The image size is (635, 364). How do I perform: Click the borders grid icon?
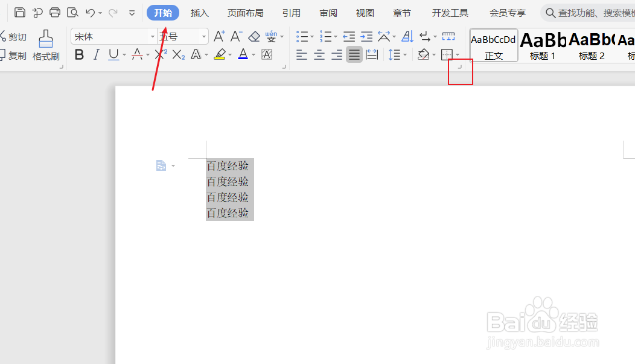click(447, 54)
